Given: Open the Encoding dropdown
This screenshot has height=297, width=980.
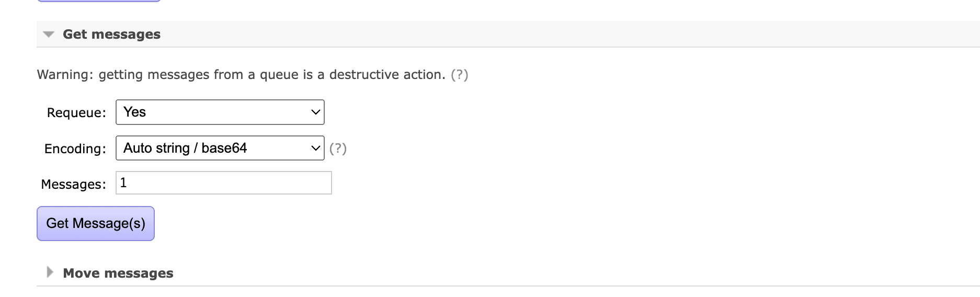Looking at the screenshot, I should tap(220, 148).
